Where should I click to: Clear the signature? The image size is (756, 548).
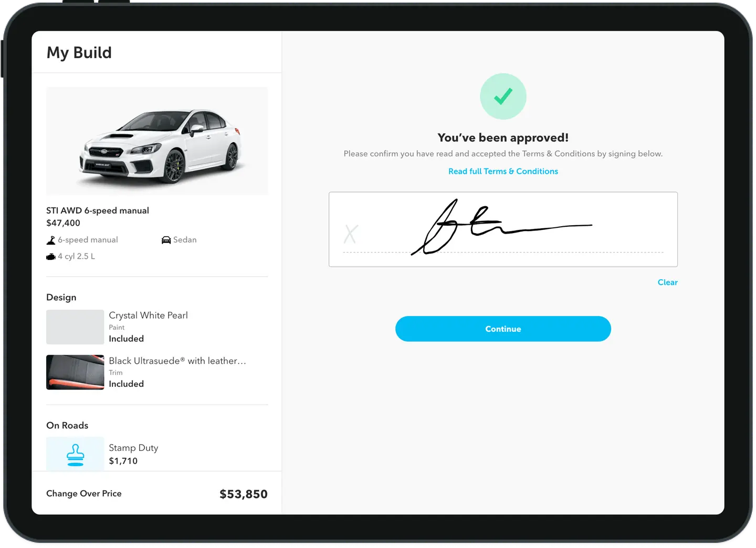tap(667, 282)
